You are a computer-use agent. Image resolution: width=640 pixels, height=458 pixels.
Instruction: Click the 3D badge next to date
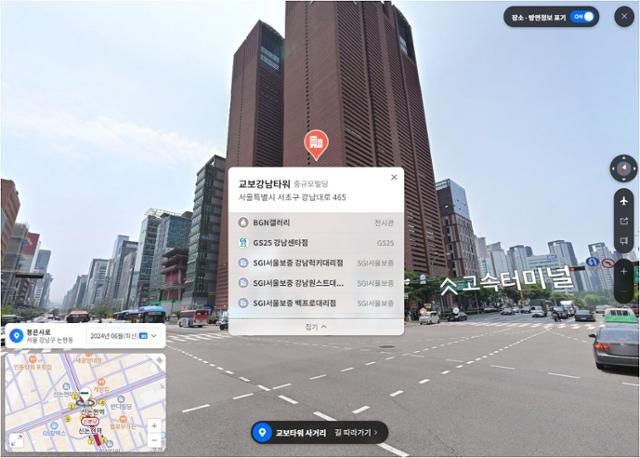[x=143, y=336]
